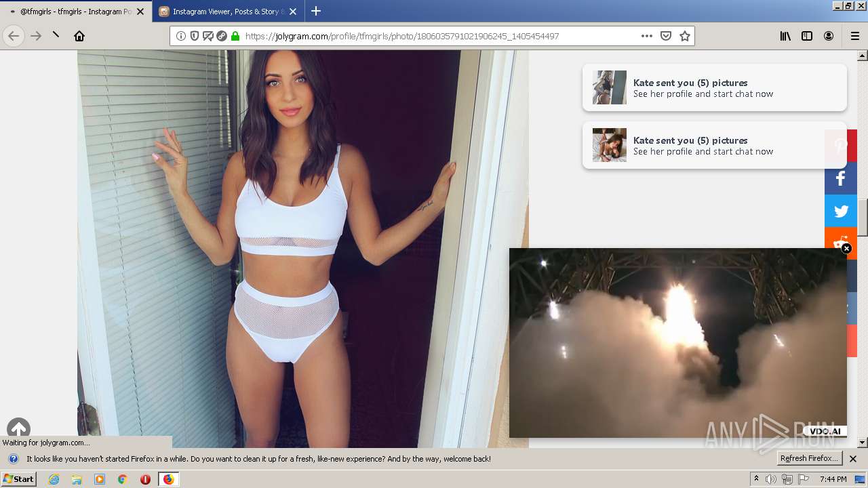Image resolution: width=868 pixels, height=488 pixels.
Task: Save page to Pocket icon
Action: tap(666, 36)
